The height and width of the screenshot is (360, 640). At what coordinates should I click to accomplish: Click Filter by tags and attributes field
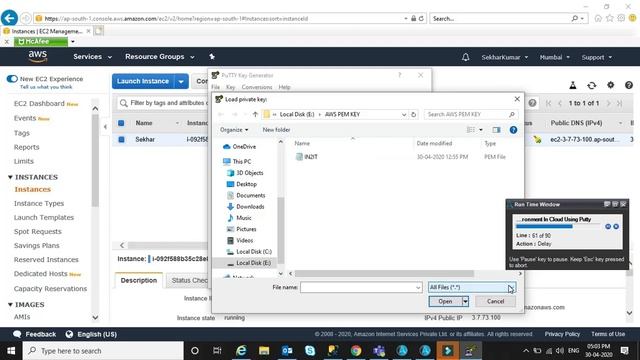point(163,103)
